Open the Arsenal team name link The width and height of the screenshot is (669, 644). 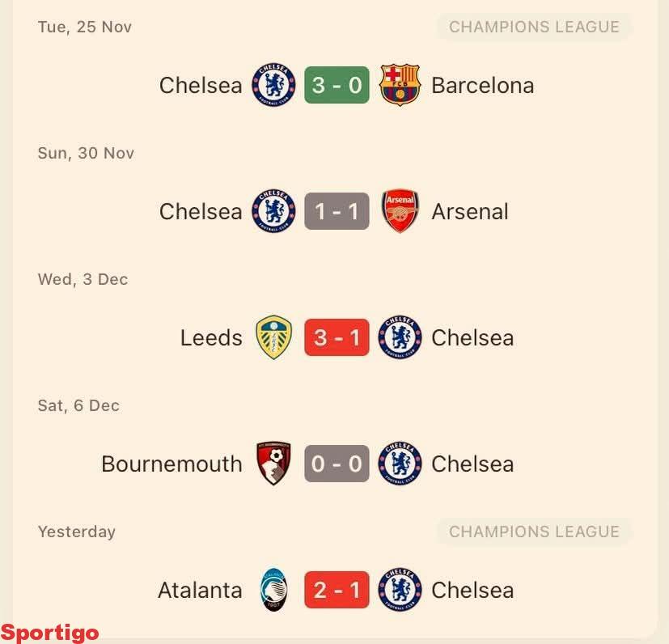coord(470,211)
